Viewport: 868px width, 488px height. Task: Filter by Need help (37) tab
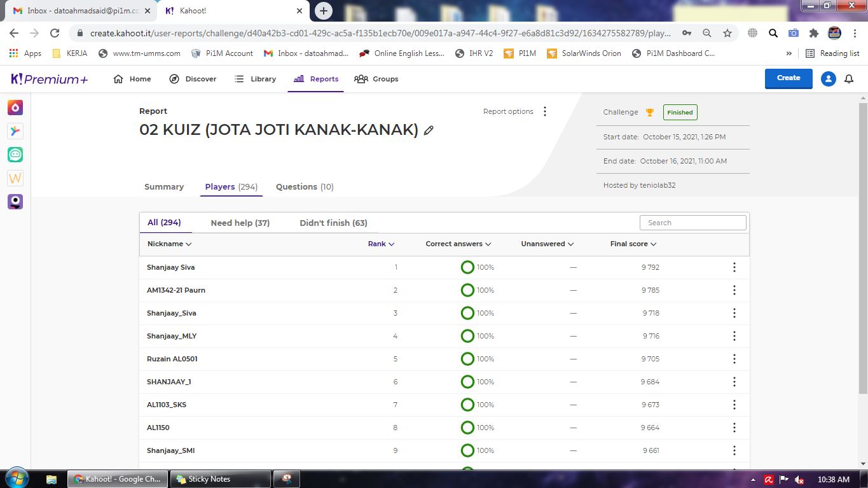(x=240, y=223)
